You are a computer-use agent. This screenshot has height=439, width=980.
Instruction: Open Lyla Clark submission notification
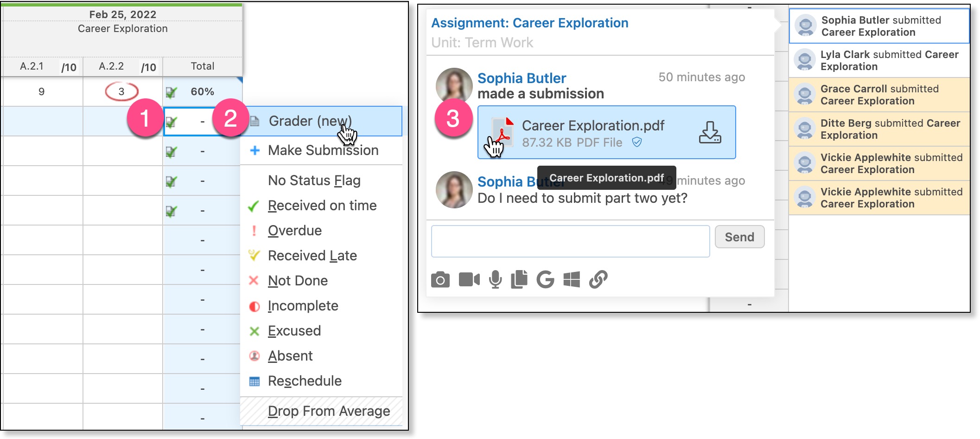pyautogui.click(x=879, y=61)
